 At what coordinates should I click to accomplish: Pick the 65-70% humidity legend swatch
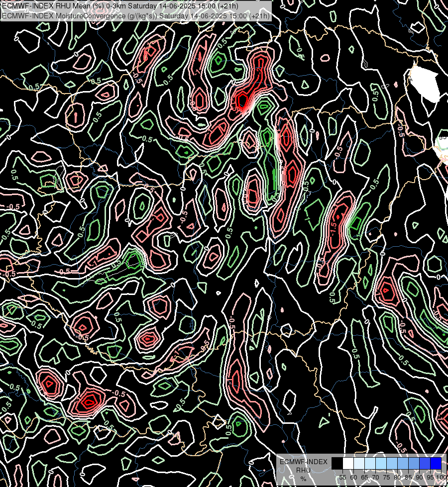(370, 463)
